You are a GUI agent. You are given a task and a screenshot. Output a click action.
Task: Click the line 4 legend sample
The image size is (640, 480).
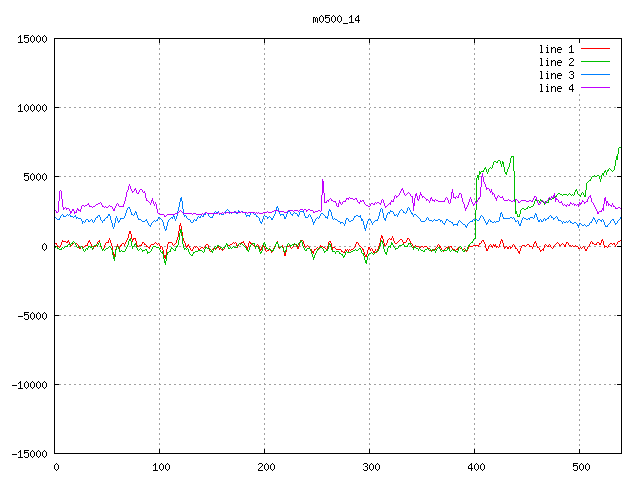[596, 88]
